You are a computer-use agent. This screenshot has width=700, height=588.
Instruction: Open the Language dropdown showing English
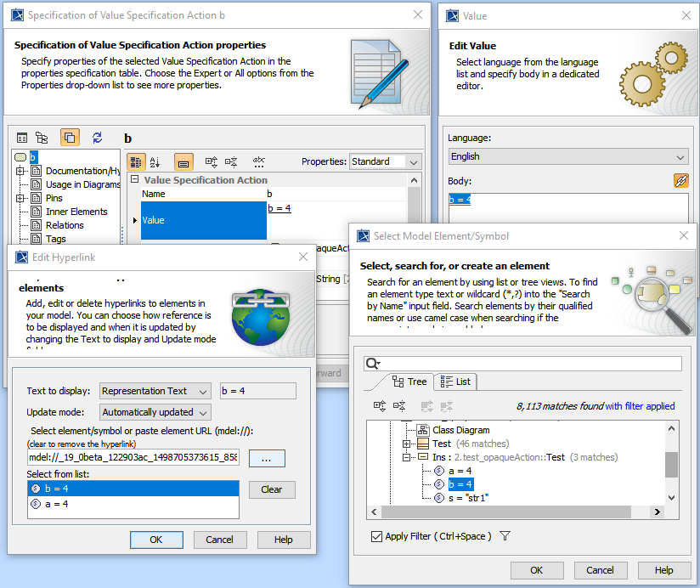pos(567,156)
